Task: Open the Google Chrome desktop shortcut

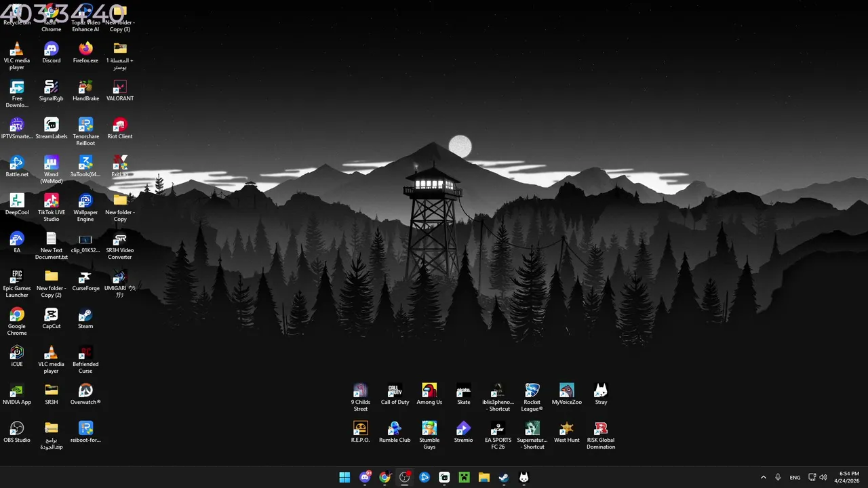Action: tap(17, 322)
